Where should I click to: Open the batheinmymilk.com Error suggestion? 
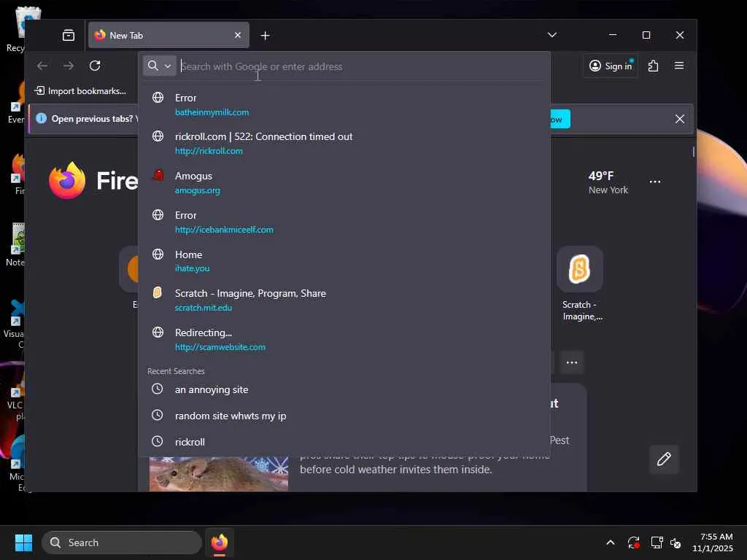pyautogui.click(x=344, y=105)
